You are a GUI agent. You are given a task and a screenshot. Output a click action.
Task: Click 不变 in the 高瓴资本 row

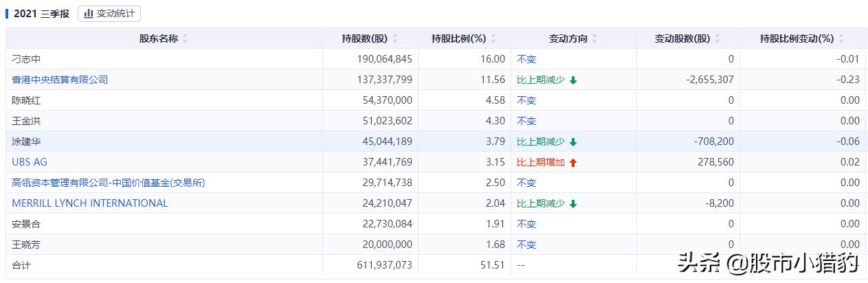[x=526, y=183]
